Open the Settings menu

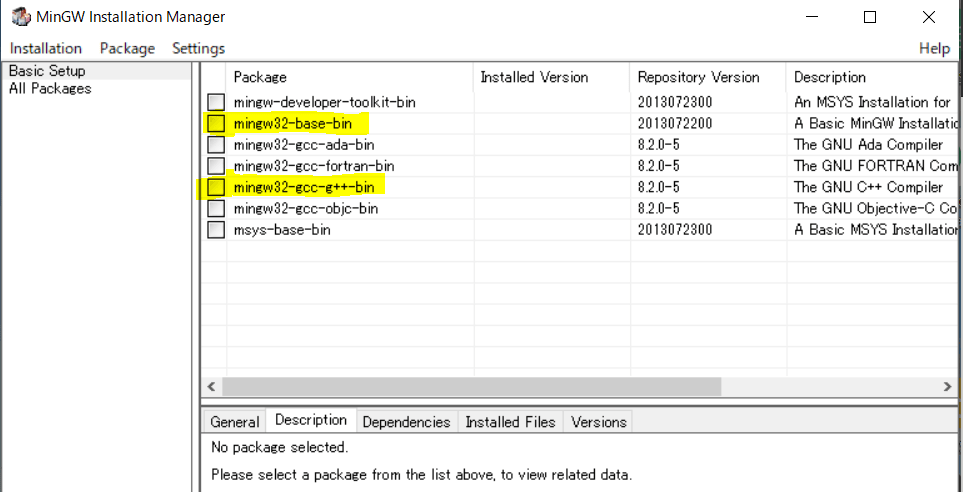tap(198, 49)
